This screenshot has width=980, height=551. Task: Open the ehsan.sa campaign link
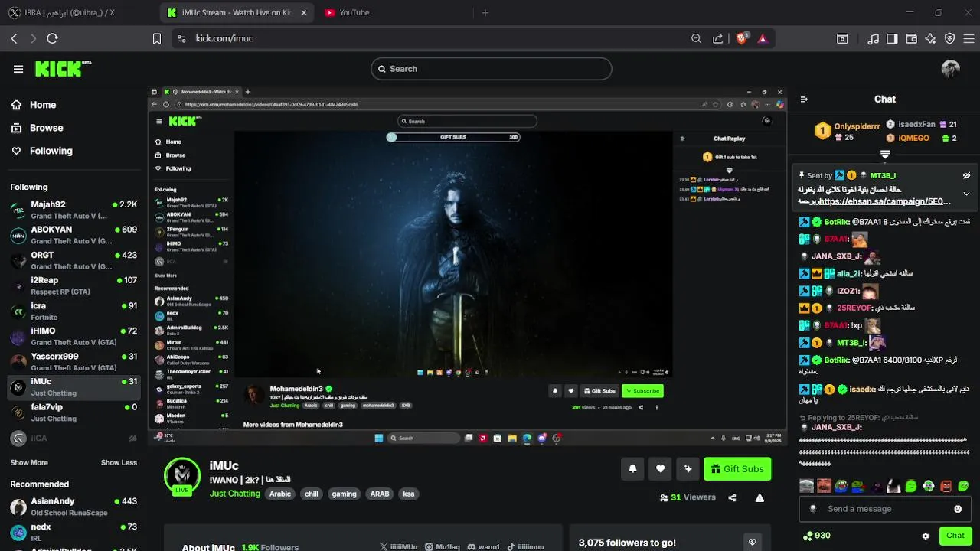click(x=884, y=201)
